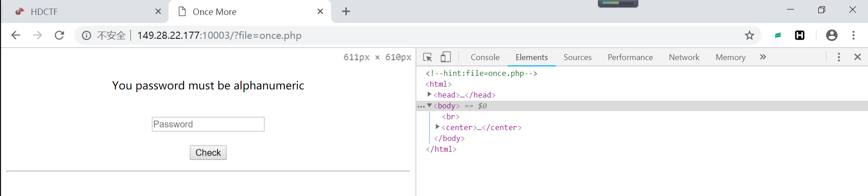Close the DevTools panel
Image resolution: width=868 pixels, height=196 pixels.
point(857,57)
